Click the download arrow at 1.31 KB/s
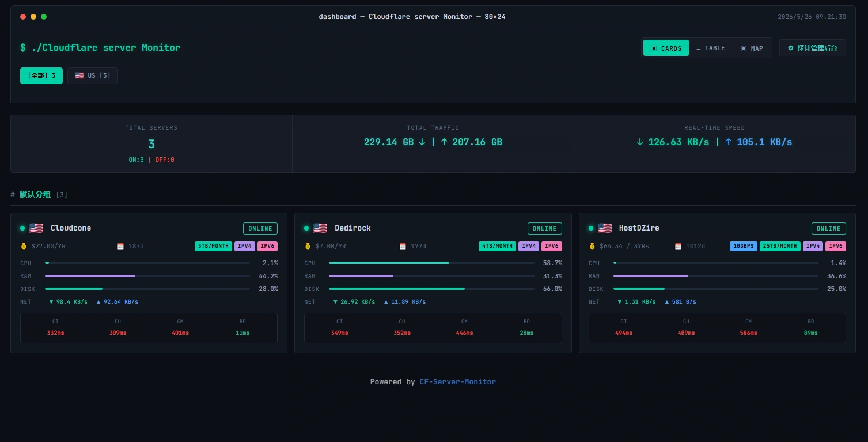Screen dimensions: 868x442 (620, 302)
